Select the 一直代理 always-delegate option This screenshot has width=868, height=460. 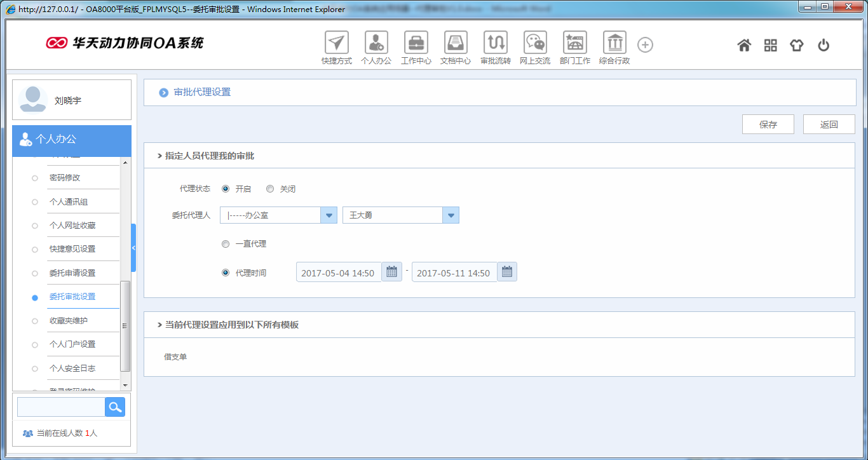tap(226, 243)
